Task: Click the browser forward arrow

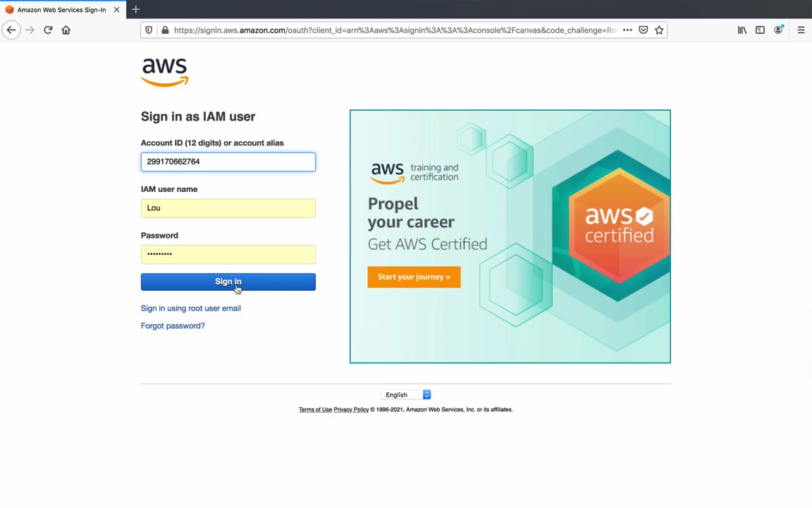Action: (x=30, y=30)
